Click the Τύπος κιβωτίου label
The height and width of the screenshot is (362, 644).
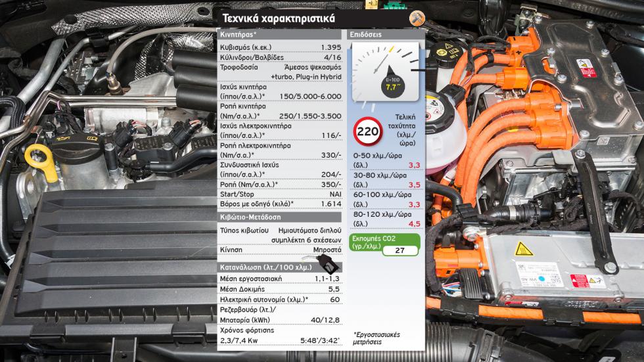click(x=244, y=230)
